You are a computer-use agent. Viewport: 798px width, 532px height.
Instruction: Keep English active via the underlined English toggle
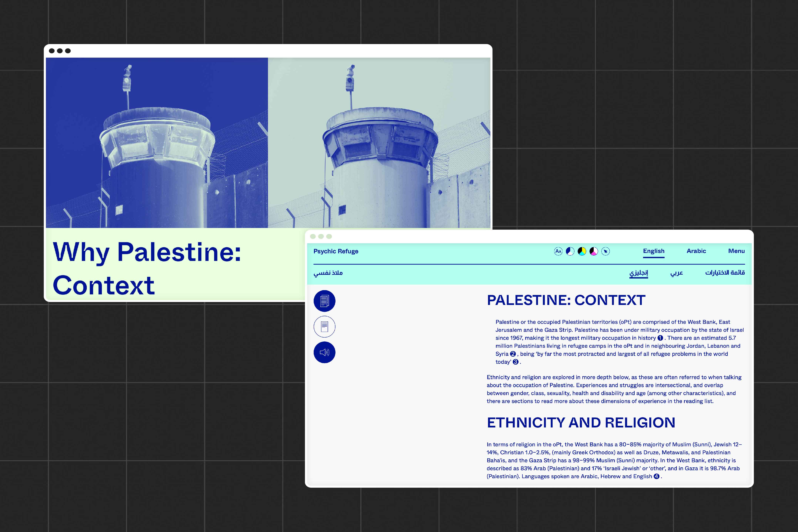pos(653,251)
